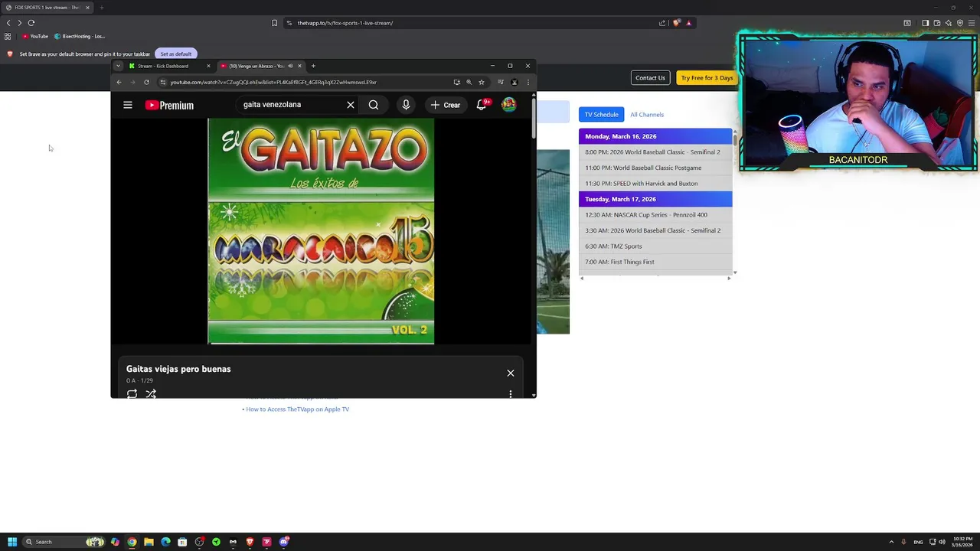Select '12:30 AM: NASCAR Cup Series - Pennzoil 400'
This screenshot has width=980, height=551.
(655, 215)
